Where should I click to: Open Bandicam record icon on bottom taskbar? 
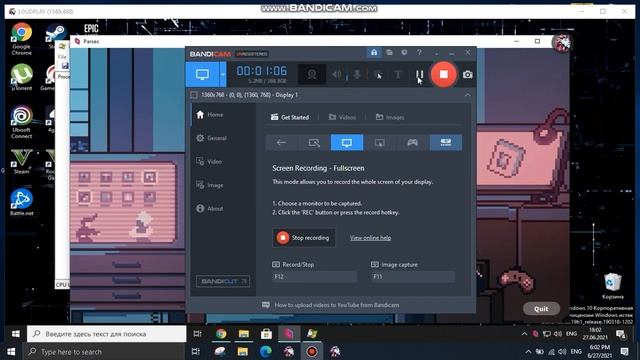[x=312, y=352]
